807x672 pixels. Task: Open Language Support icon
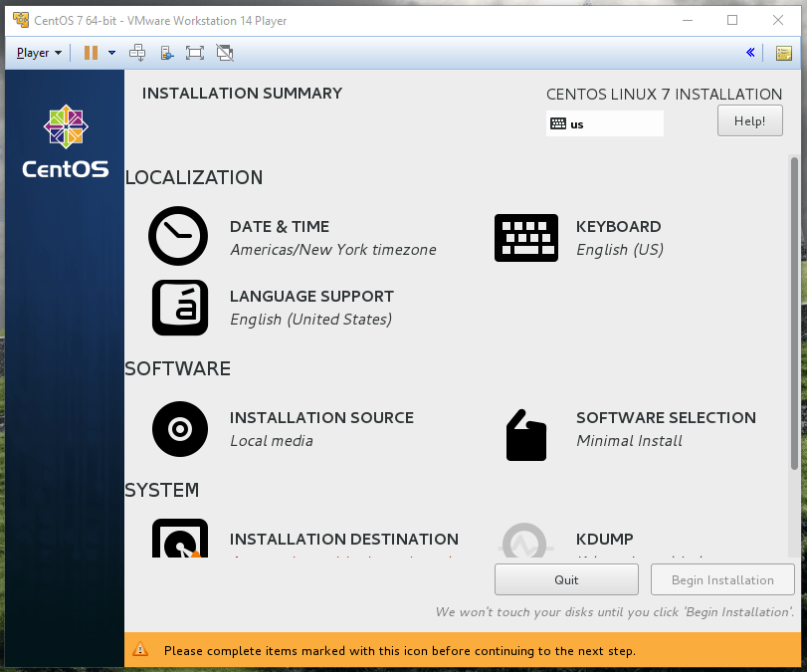180,308
